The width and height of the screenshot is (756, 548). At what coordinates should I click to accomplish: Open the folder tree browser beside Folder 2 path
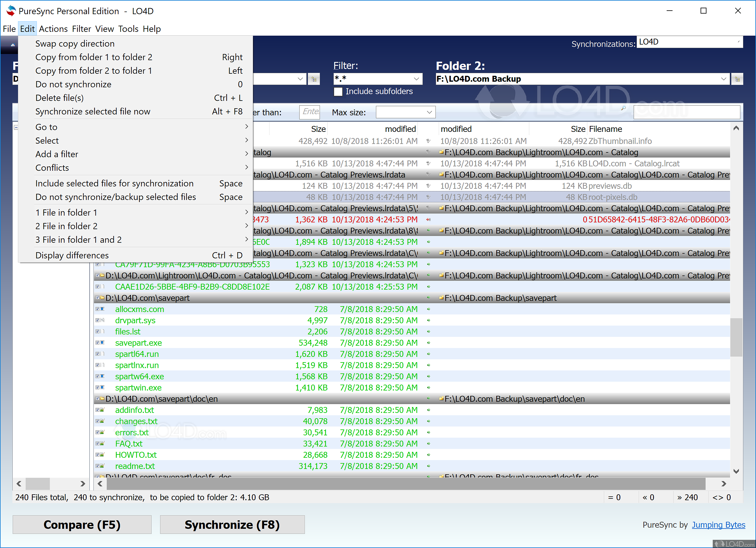point(737,79)
